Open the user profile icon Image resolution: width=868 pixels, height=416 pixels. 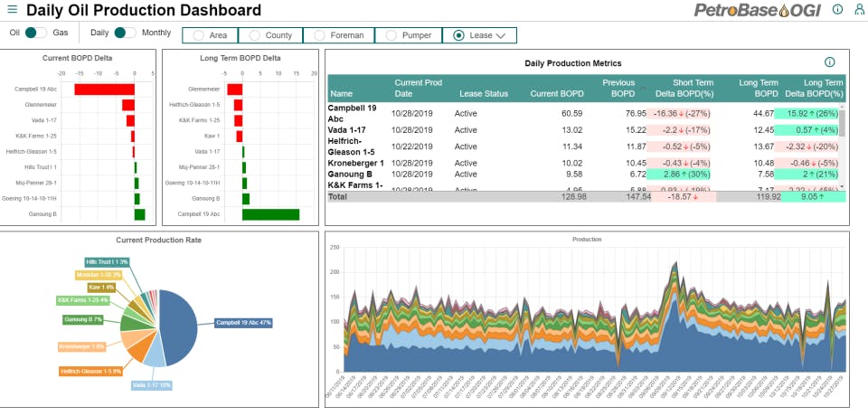(x=859, y=9)
